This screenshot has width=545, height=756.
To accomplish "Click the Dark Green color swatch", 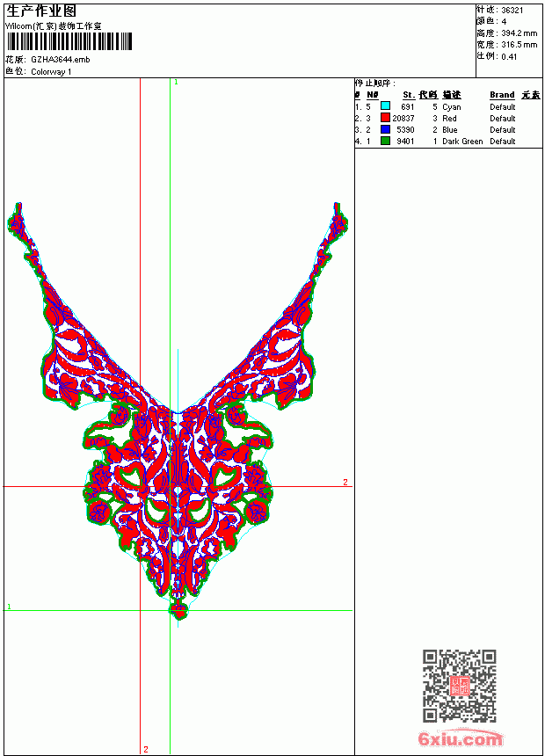I will click(x=385, y=141).
